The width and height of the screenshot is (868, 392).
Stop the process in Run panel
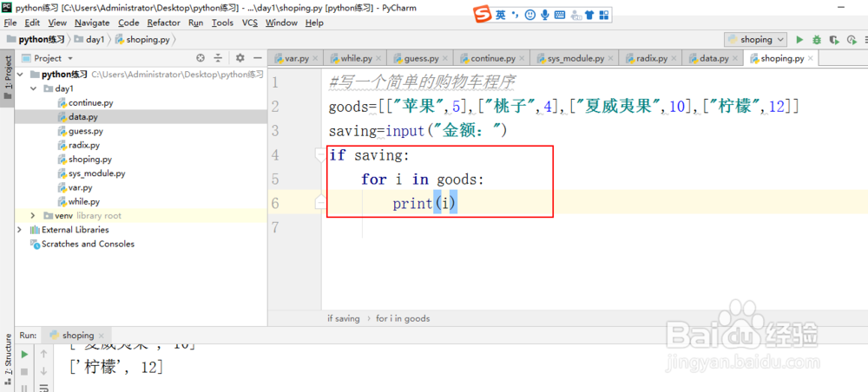pyautogui.click(x=24, y=372)
